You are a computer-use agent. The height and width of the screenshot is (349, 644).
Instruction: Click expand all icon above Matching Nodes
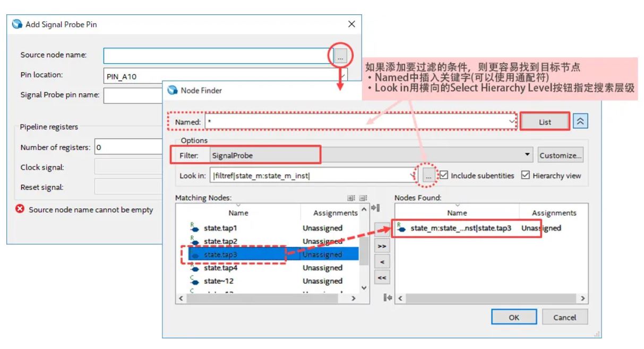pos(351,198)
